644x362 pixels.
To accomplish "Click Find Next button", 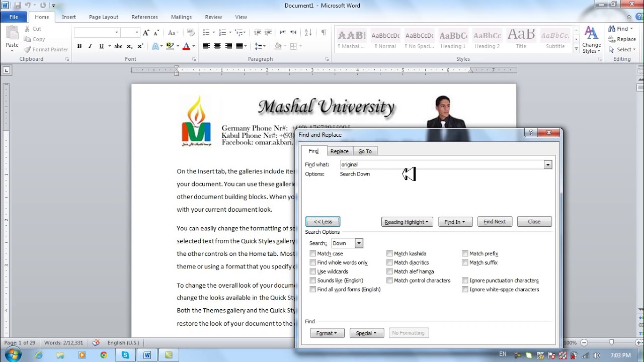I will 495,222.
